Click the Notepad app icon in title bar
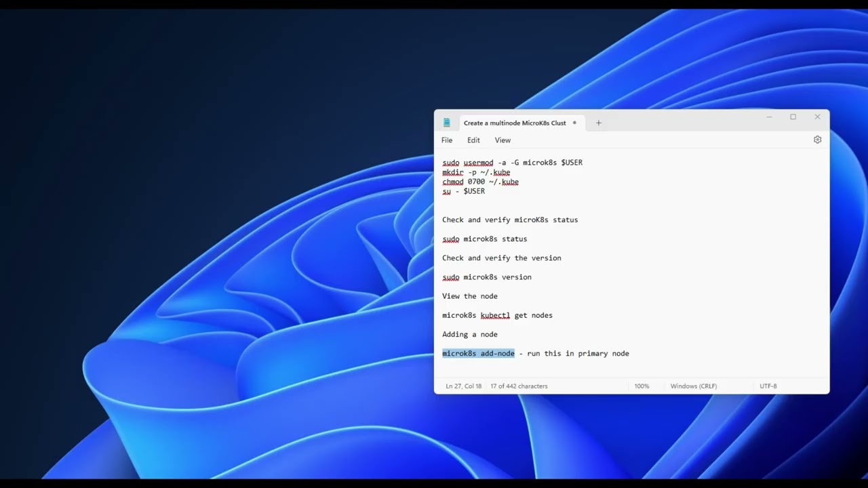The height and width of the screenshot is (488, 868). click(446, 123)
